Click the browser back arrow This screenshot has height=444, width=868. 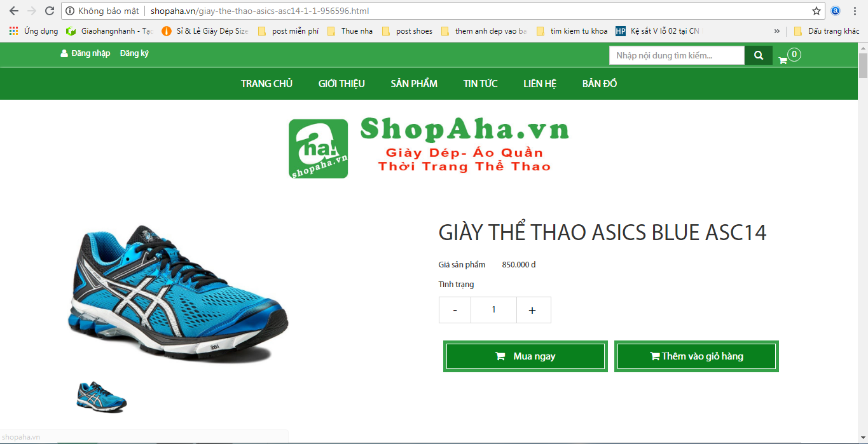tap(14, 11)
